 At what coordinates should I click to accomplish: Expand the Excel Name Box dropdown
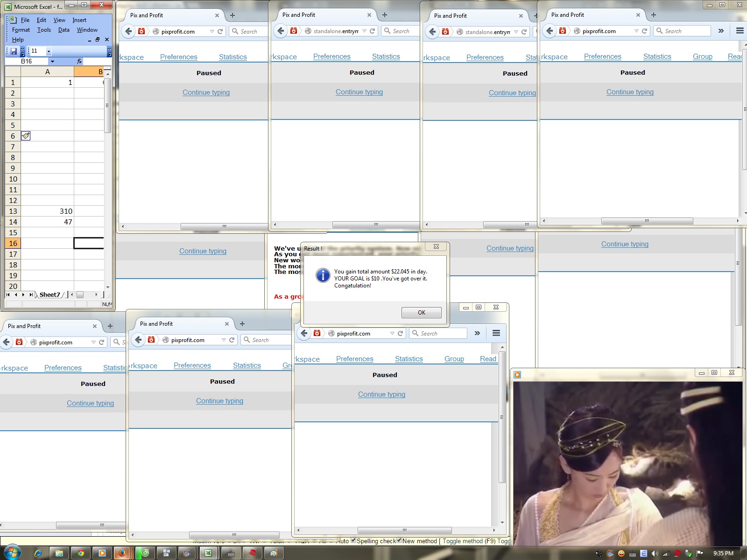tap(52, 61)
